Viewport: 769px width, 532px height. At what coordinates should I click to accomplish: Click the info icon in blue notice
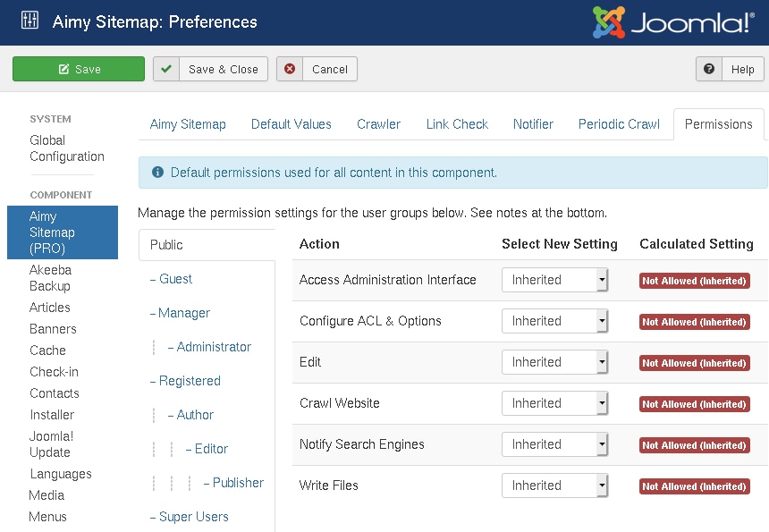coord(157,173)
